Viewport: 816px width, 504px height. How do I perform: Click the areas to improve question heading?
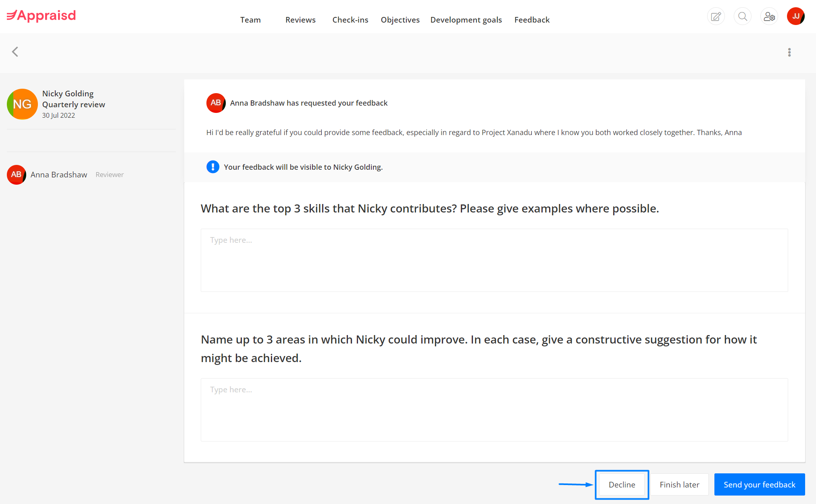[479, 349]
